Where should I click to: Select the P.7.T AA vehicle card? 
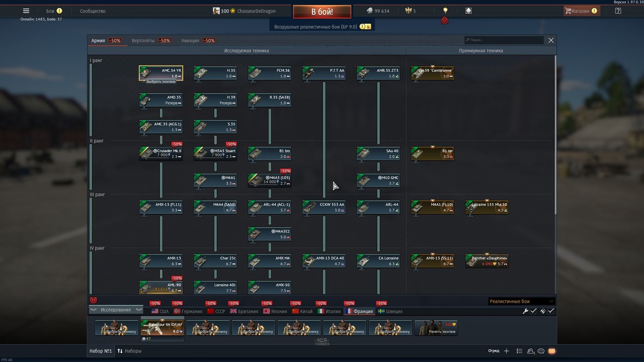tap(324, 73)
